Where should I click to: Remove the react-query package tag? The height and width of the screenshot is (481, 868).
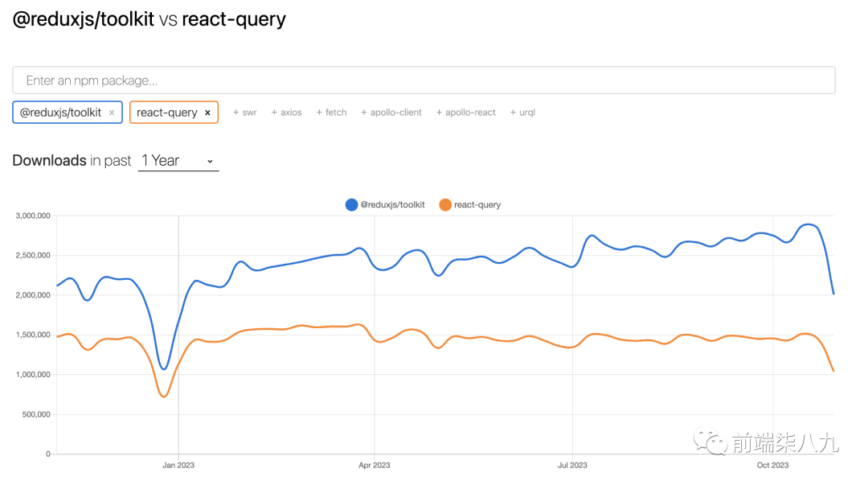[207, 113]
